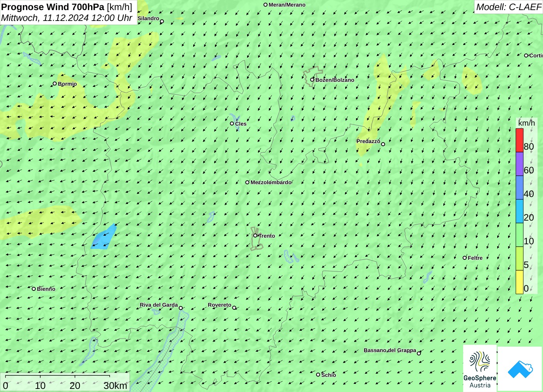Click the title 'Prognose Wind 700hPa'
Screen dimensions: 543x392
tap(53, 7)
